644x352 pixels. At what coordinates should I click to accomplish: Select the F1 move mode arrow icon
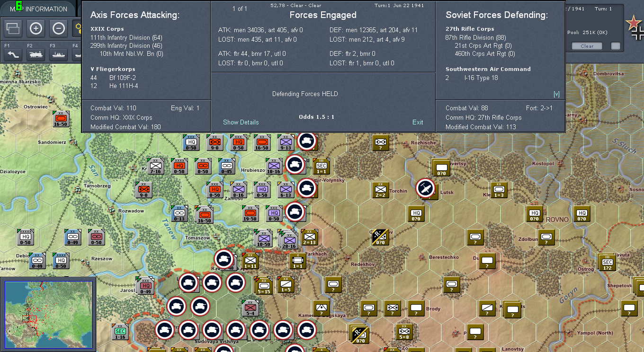point(13,55)
